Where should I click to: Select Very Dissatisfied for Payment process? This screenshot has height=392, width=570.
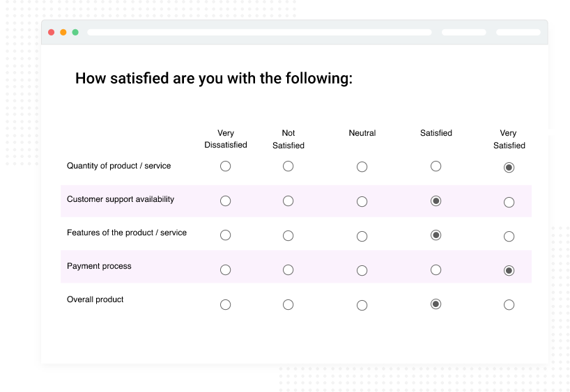pyautogui.click(x=225, y=270)
